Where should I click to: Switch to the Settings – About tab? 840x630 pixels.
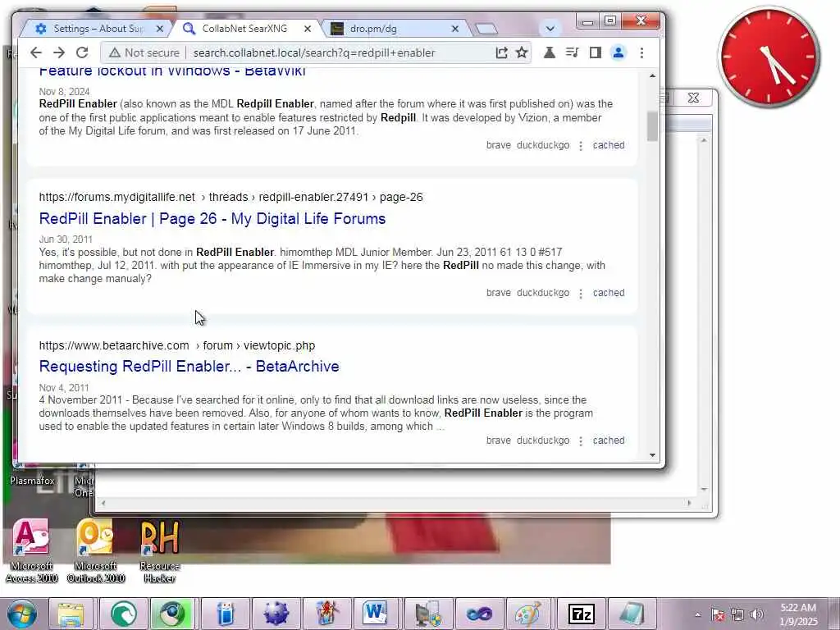coord(98,29)
